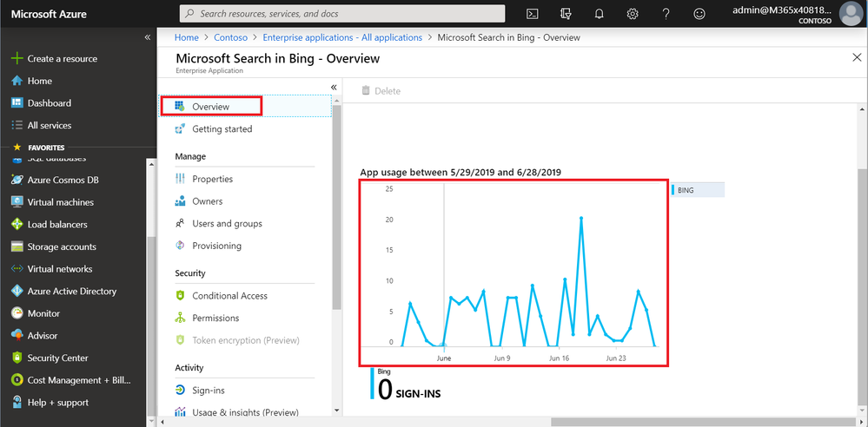Go to Home in the sidebar
This screenshot has width=868, height=427.
pyautogui.click(x=31, y=81)
